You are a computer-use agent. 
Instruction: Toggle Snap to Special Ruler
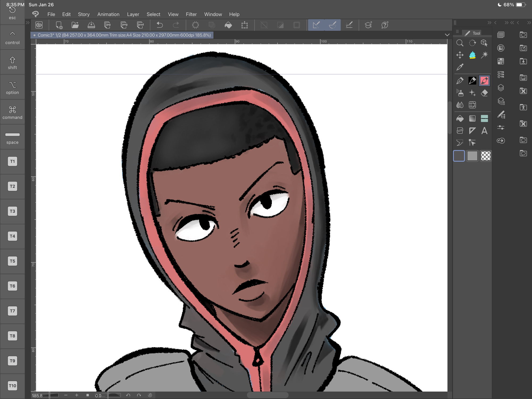click(x=332, y=25)
